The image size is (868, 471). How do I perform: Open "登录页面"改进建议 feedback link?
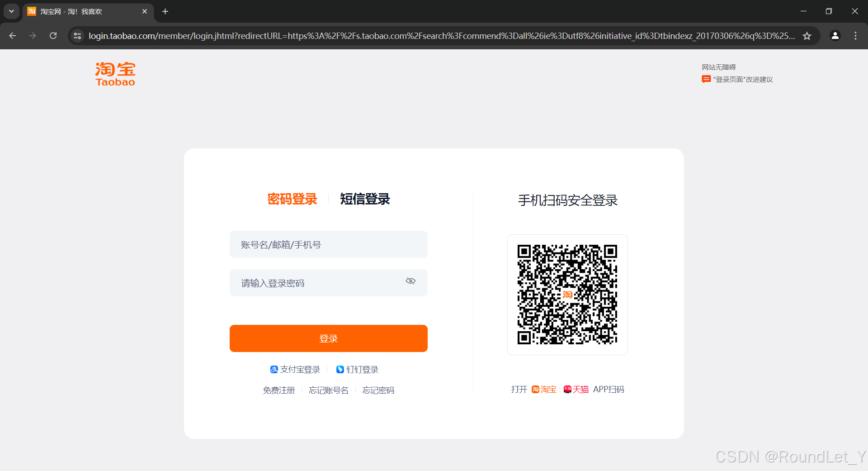pyautogui.click(x=737, y=79)
